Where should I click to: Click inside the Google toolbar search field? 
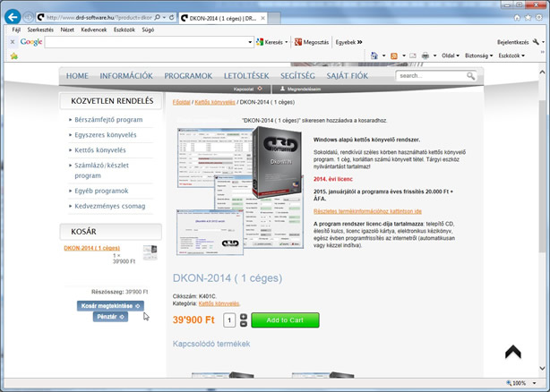146,42
